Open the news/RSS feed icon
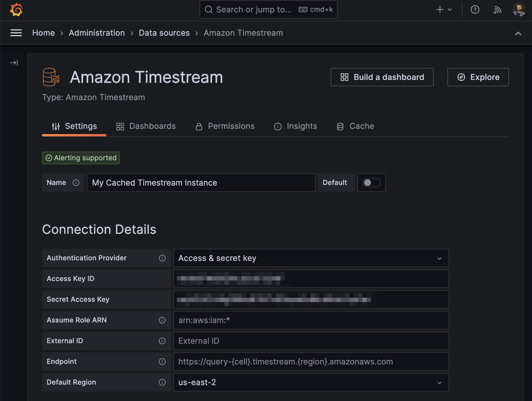The height and width of the screenshot is (401, 532). coord(498,9)
